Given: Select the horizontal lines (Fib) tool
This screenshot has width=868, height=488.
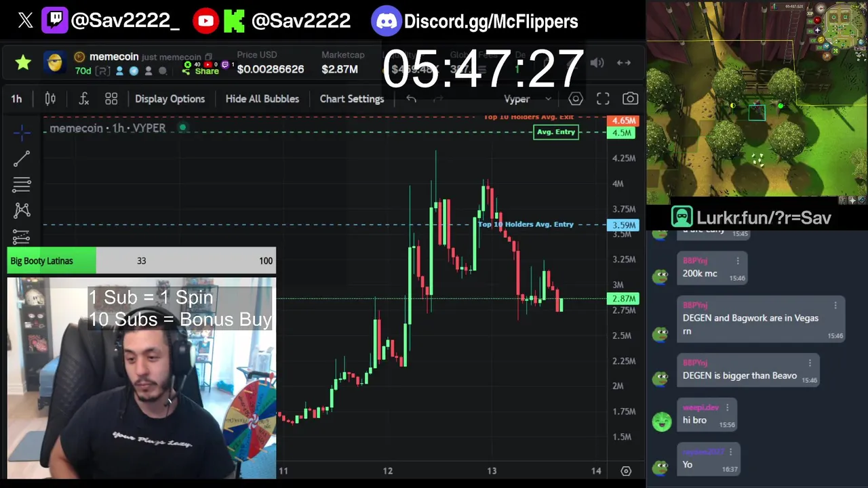Looking at the screenshot, I should (22, 184).
